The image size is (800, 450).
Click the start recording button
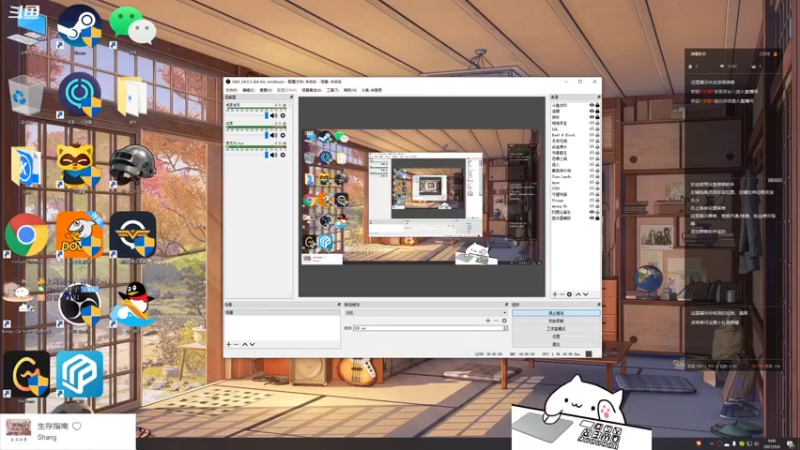point(556,321)
